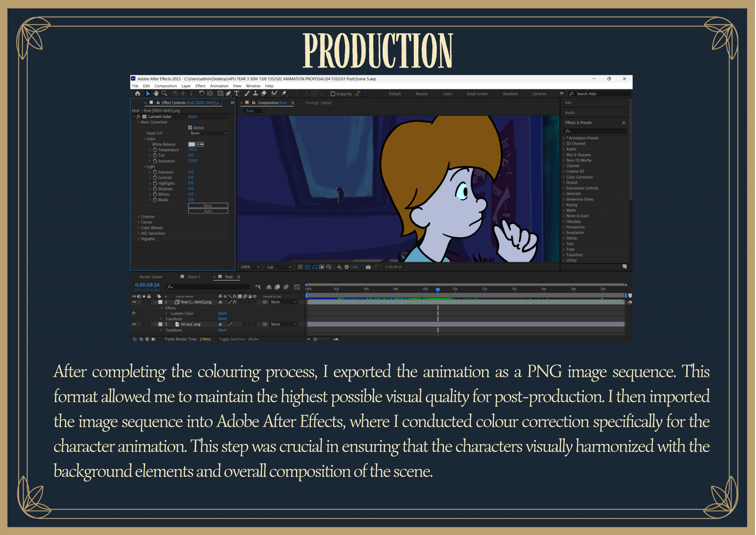This screenshot has width=756, height=535.
Task: Toggle the Effect Controls panel lock
Action: click(x=158, y=103)
